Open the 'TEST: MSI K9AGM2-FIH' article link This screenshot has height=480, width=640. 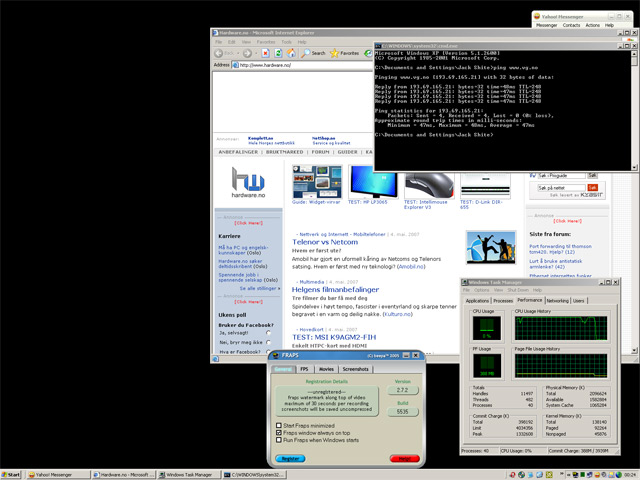(334, 337)
